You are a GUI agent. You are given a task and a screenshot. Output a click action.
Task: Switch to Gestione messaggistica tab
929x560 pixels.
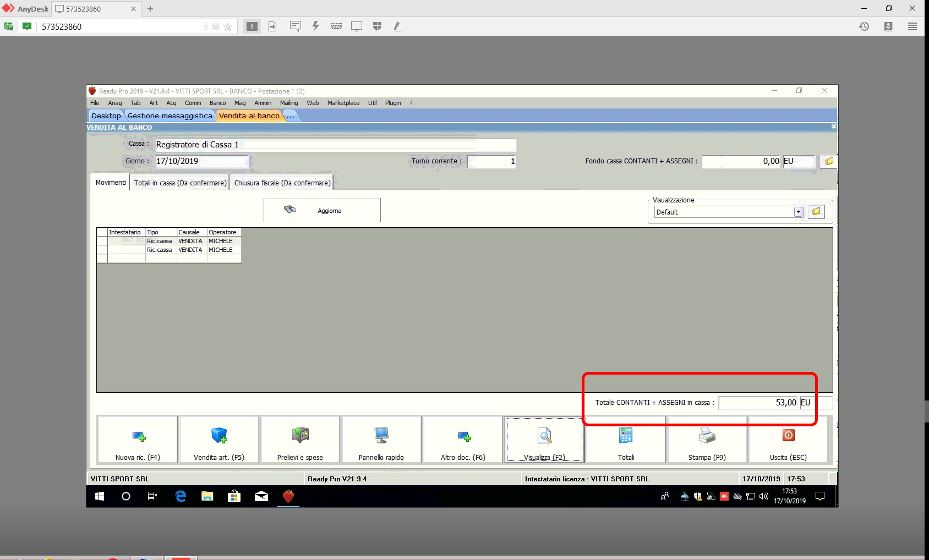click(170, 116)
